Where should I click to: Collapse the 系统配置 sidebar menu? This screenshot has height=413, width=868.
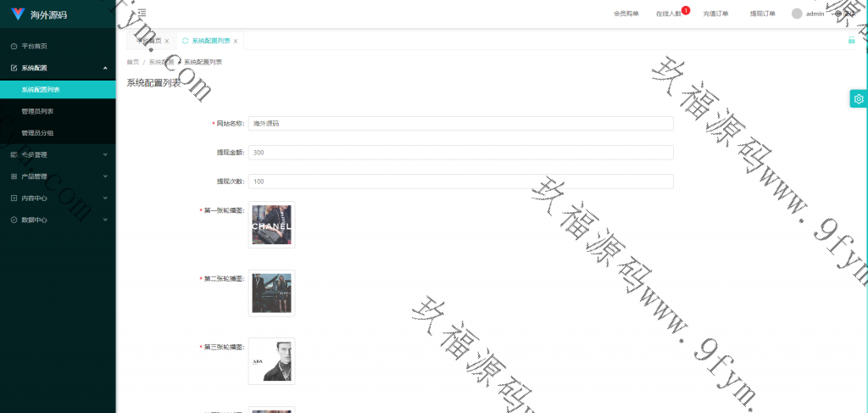tap(105, 68)
